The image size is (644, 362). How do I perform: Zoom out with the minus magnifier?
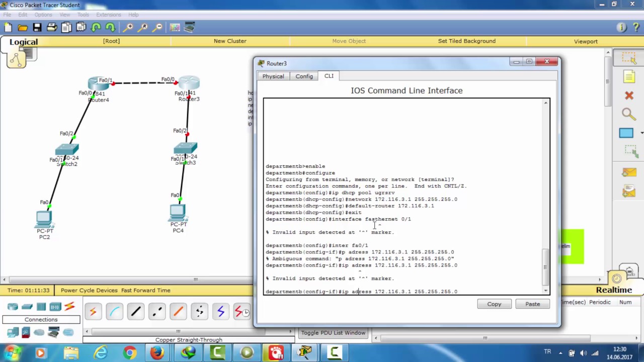point(157,28)
